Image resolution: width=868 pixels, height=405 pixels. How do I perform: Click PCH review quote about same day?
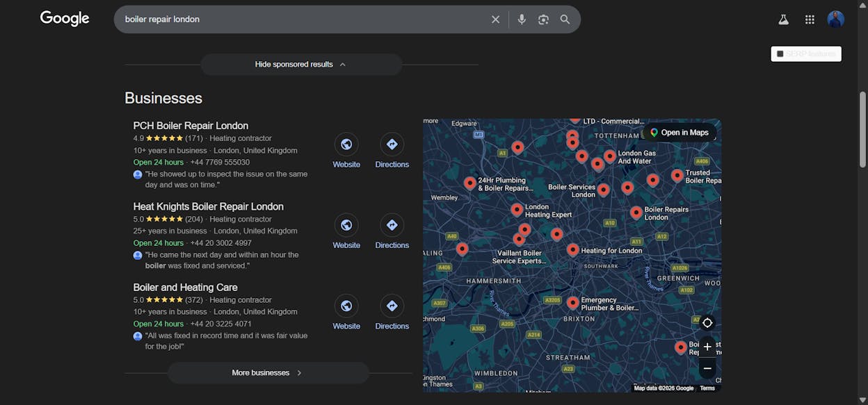(226, 179)
